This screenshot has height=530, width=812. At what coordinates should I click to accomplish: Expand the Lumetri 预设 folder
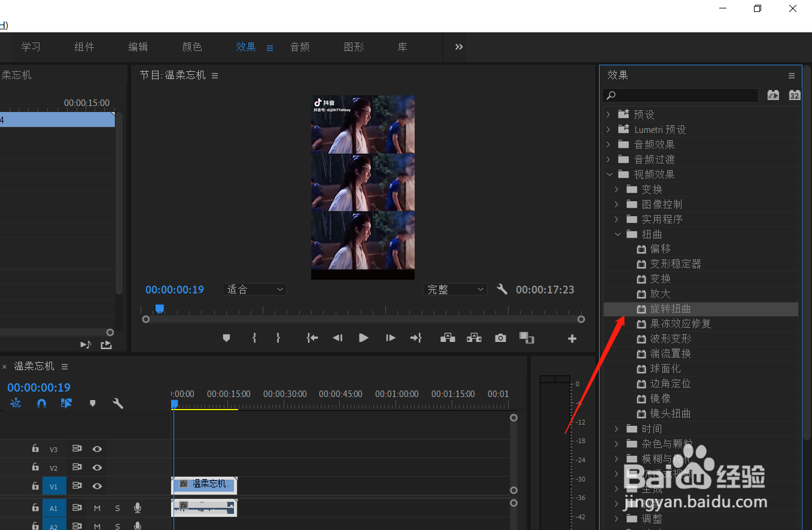609,129
